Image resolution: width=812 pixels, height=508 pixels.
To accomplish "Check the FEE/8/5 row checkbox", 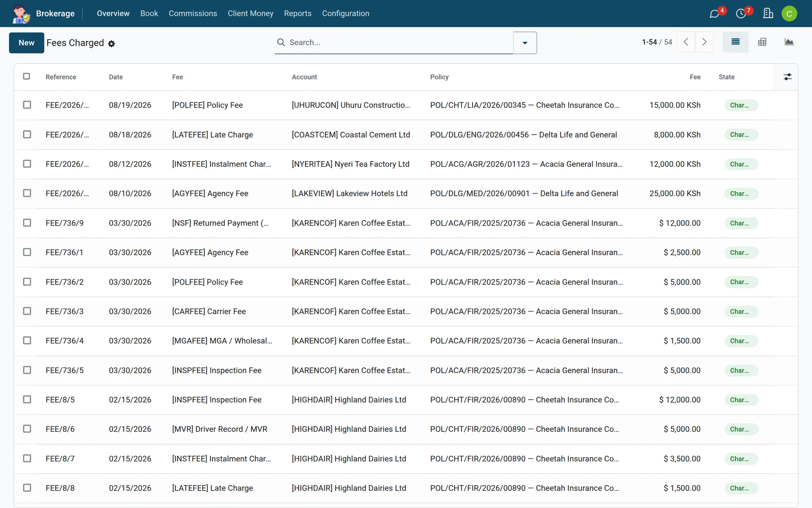I will tap(27, 400).
